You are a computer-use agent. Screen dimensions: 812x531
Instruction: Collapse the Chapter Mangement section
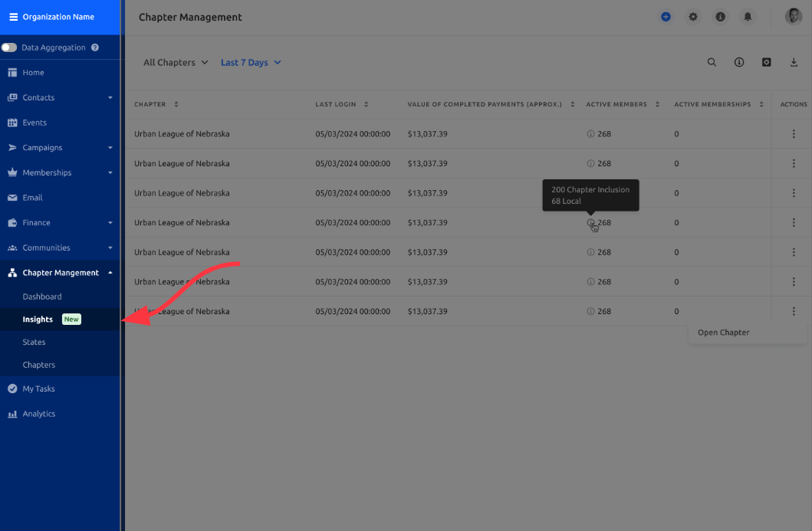60,273
